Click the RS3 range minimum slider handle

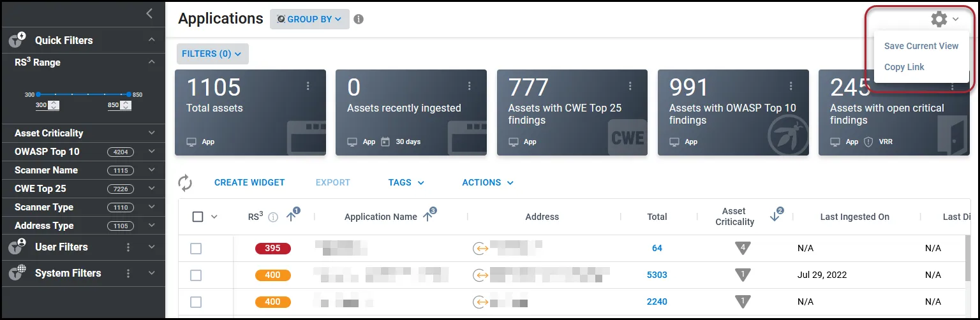pos(38,94)
